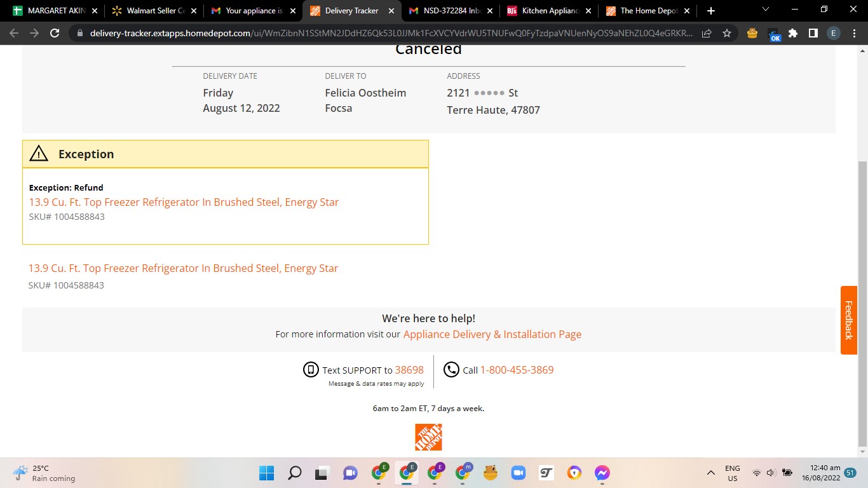Click the 38698 text support number
Screen dimensions: 868x488
point(409,370)
